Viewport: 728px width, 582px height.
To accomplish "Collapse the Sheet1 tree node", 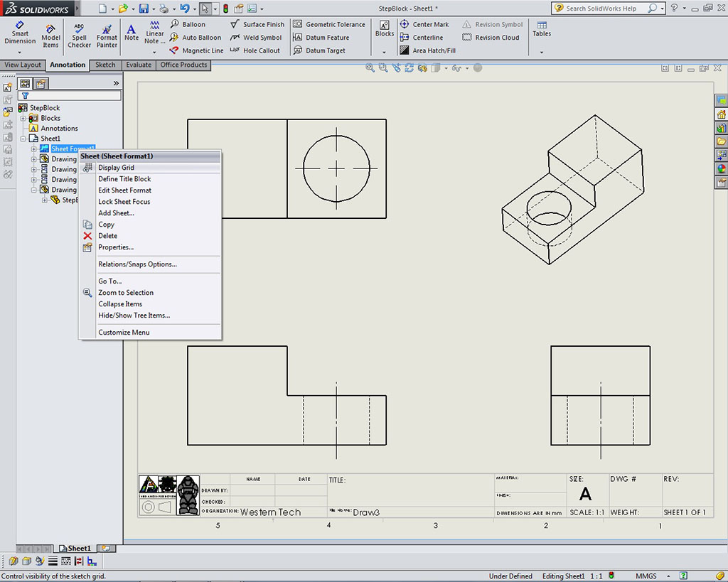I will [23, 139].
